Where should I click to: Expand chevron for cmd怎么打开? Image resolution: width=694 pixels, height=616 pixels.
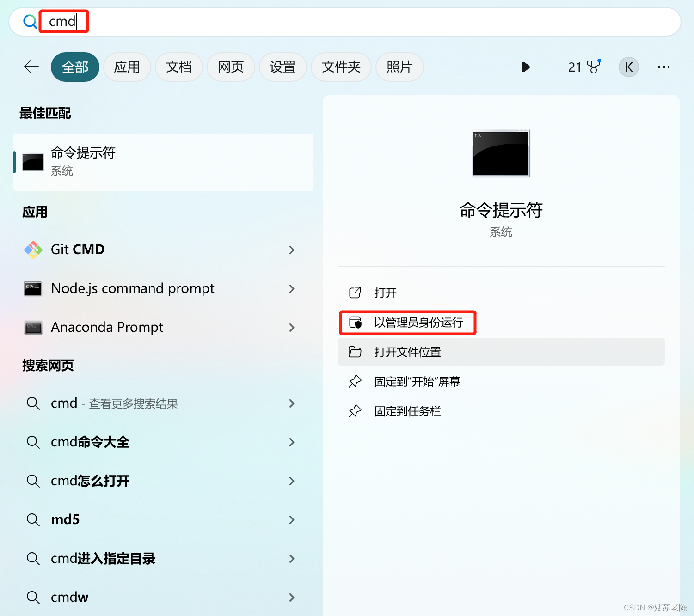292,481
